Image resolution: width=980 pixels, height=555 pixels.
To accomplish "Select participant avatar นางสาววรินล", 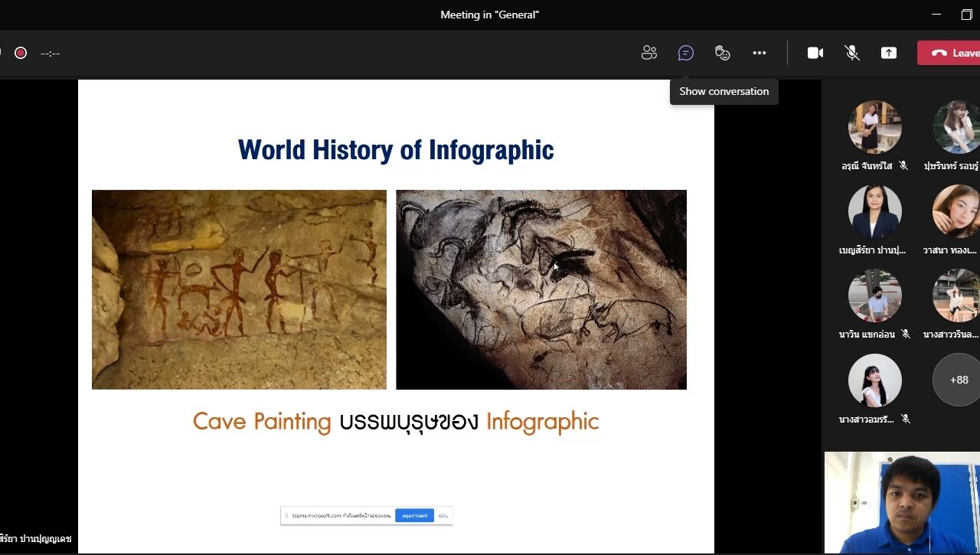I will (x=957, y=295).
